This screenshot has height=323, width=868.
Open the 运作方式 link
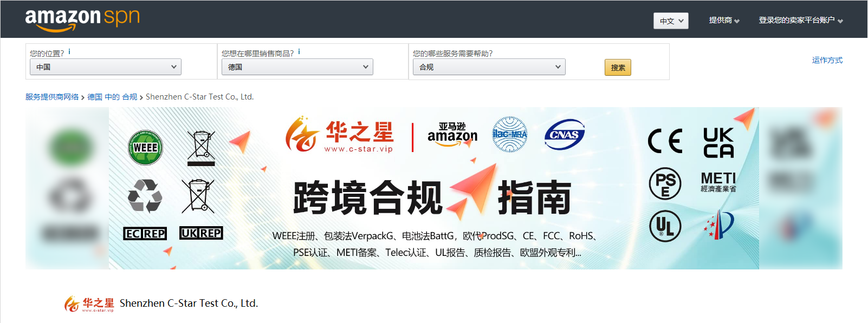click(827, 60)
